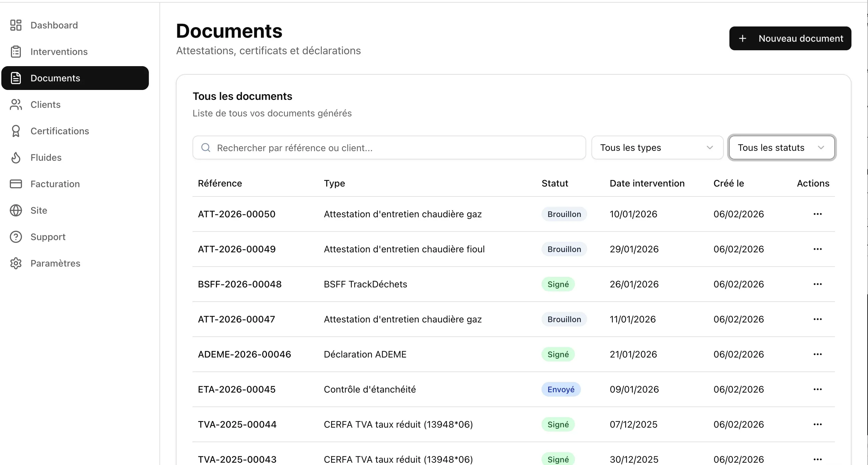Viewport: 868px width, 465px height.
Task: Open actions menu for ATT-2026-00050
Action: click(x=818, y=214)
